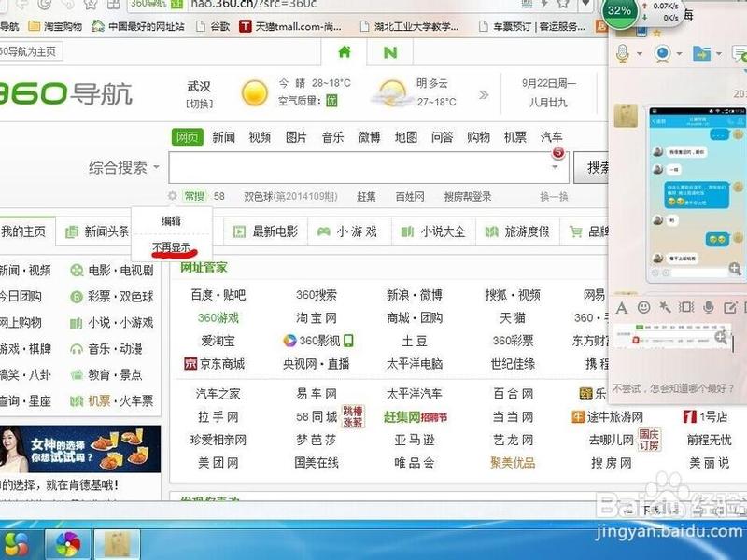
Task: Open 淘宝购物 bookmark folder
Action: [x=55, y=26]
